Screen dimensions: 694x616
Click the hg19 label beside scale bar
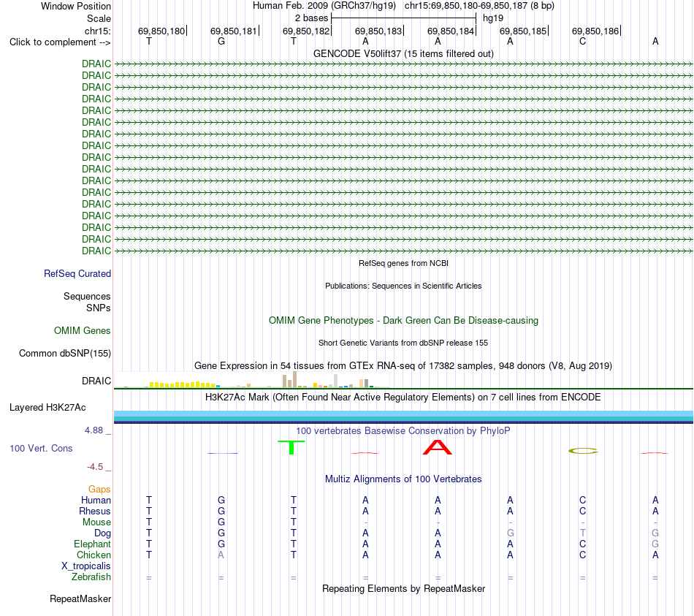coord(493,18)
